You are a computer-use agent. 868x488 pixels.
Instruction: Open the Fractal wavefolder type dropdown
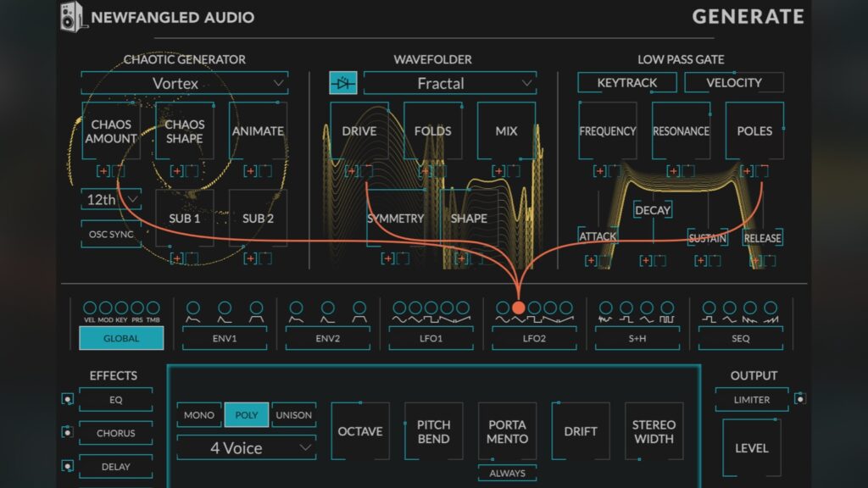click(450, 83)
